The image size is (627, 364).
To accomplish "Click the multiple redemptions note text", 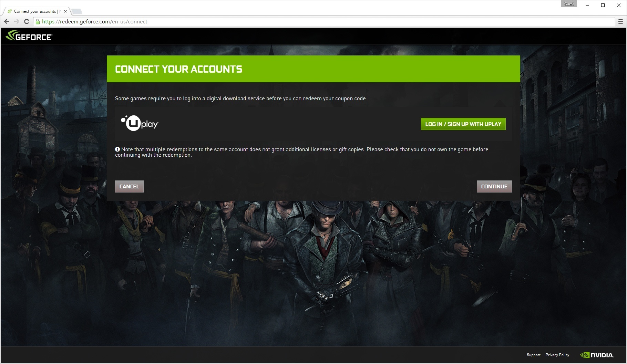I will (x=301, y=152).
